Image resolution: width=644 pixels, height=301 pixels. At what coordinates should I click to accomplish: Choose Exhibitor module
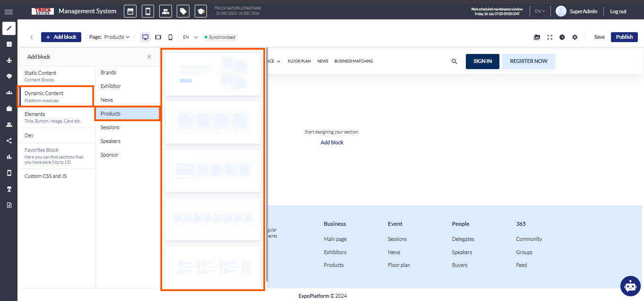127,86
